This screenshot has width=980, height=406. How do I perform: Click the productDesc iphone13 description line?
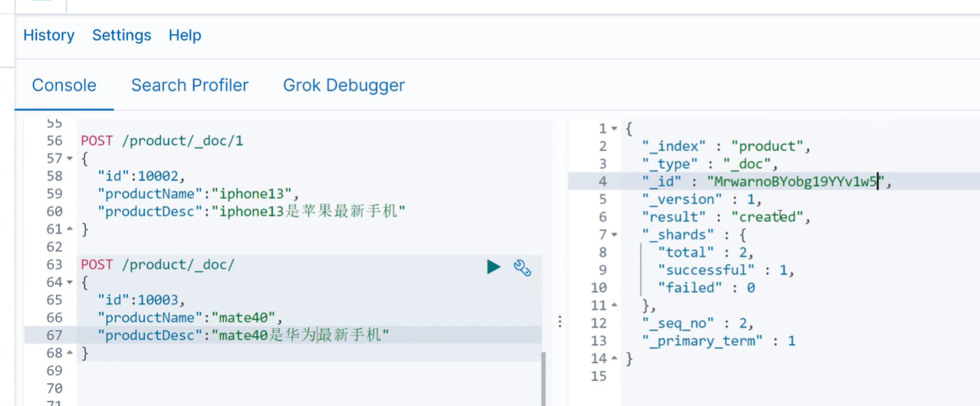pyautogui.click(x=252, y=212)
